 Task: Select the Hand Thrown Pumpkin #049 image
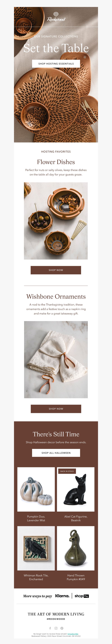76,548
